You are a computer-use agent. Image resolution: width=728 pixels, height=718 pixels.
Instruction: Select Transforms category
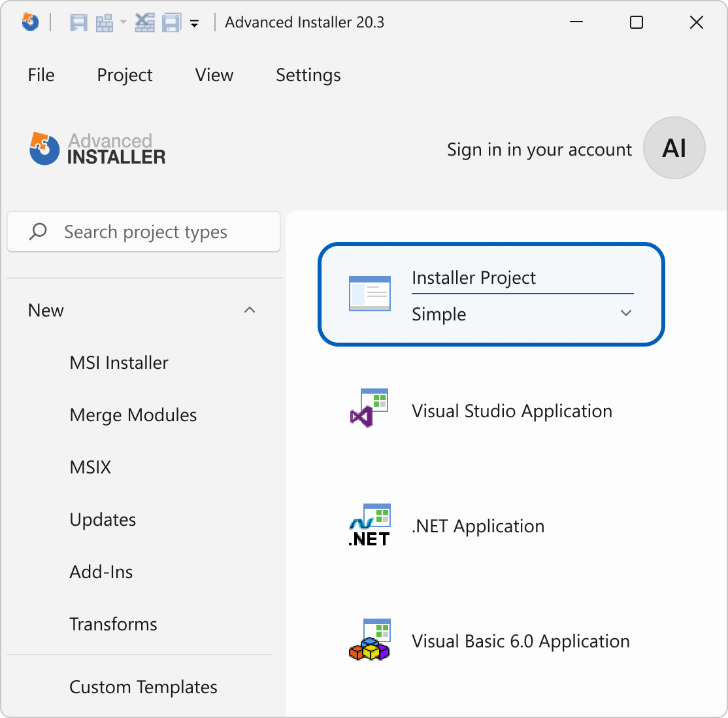tap(113, 624)
